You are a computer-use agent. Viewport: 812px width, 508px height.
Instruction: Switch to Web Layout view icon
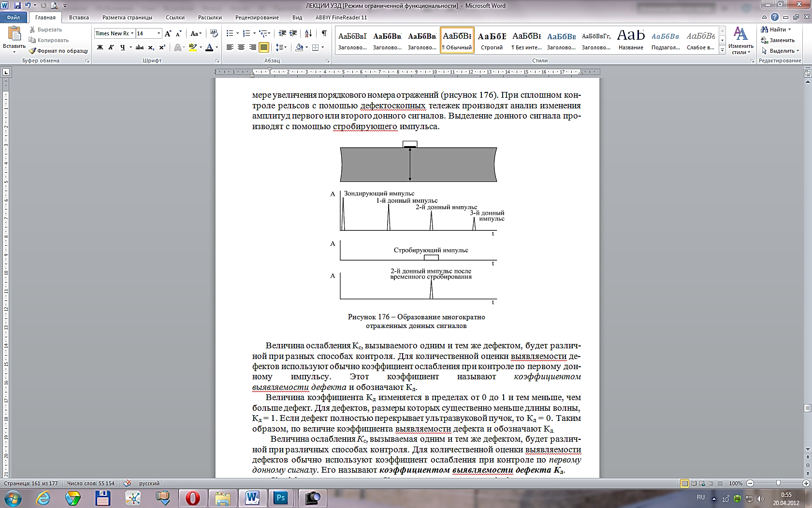[702, 483]
